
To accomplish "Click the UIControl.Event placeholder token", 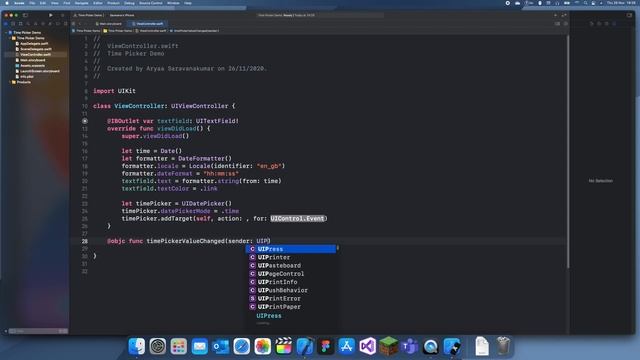I will [298, 218].
